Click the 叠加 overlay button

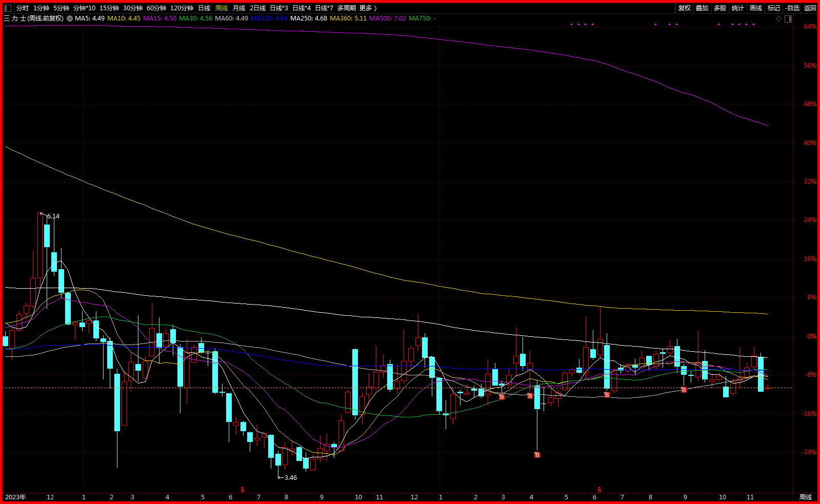[x=702, y=8]
